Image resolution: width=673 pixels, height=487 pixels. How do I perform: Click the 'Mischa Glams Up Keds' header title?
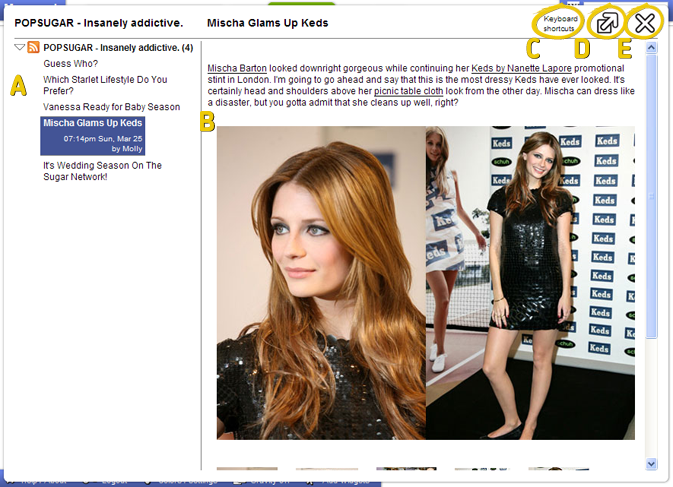267,23
